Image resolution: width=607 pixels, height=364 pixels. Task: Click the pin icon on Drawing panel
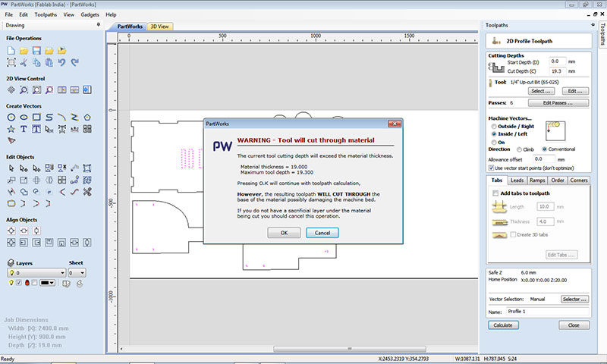point(99,25)
